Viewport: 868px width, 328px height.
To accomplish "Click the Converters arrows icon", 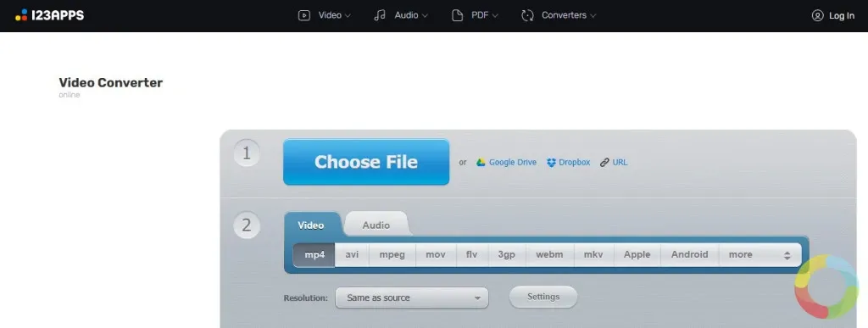I will click(x=527, y=15).
